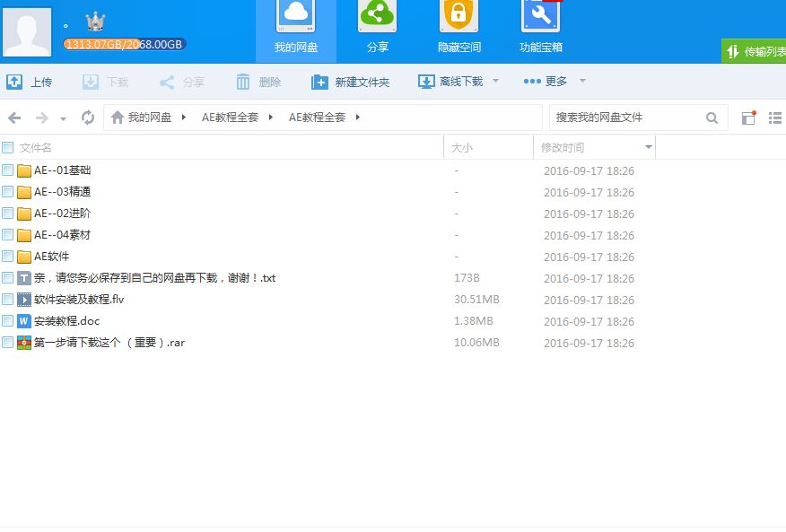Click the back arrow navigation icon
The image size is (786, 532).
pos(14,118)
